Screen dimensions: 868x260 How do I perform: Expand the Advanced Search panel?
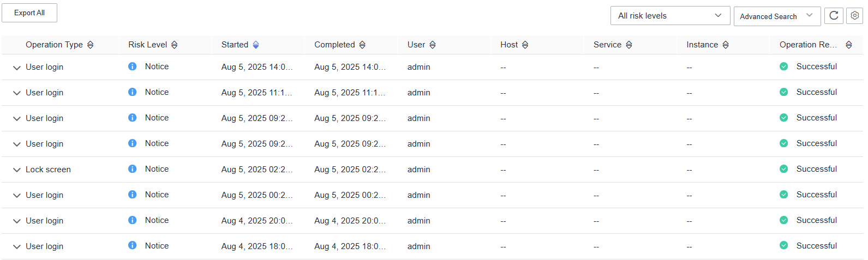click(777, 16)
